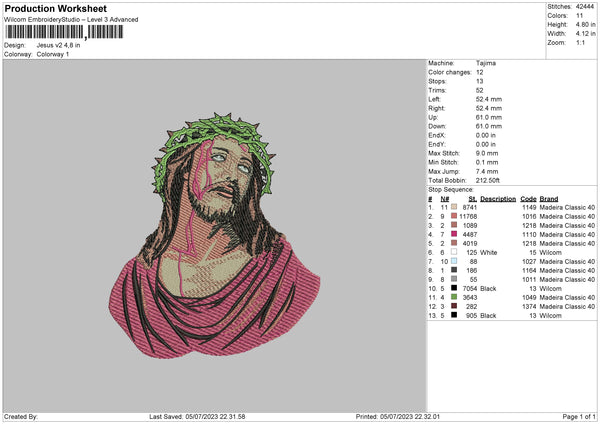Screen dimensions: 600x424
Task: Select the stitch count 8741 cell
Action: coord(470,207)
